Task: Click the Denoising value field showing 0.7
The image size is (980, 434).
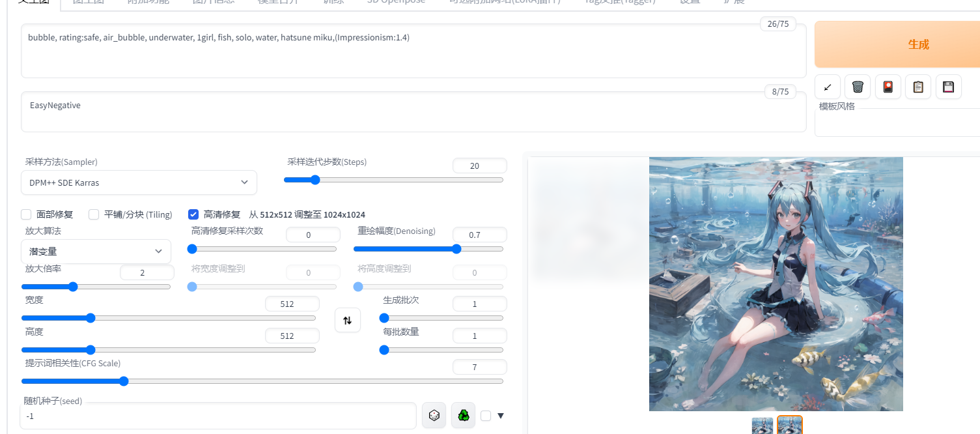Action: point(480,235)
